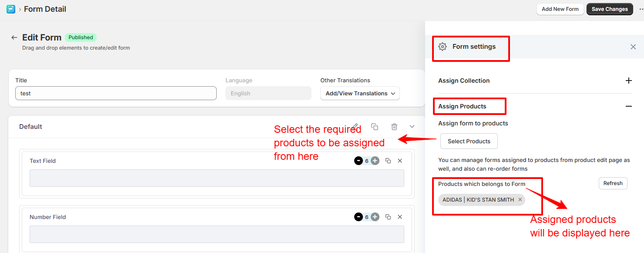Copy the Text Field element
Image resolution: width=644 pixels, height=253 pixels.
coord(388,161)
